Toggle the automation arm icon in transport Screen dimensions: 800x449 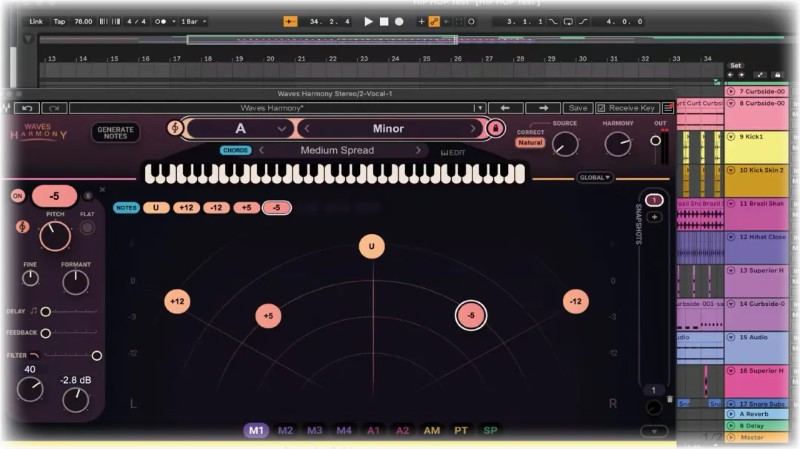434,21
